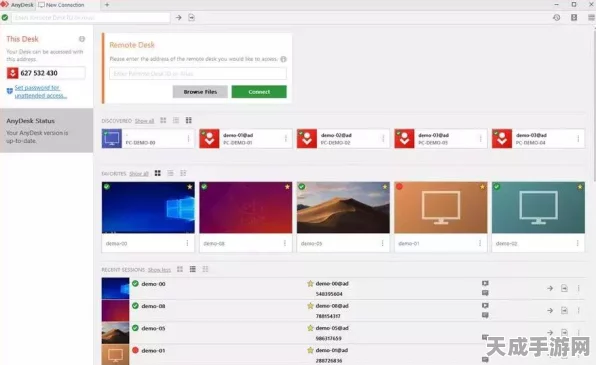Click the This Desk info icon
This screenshot has height=365, width=596.
82,39
